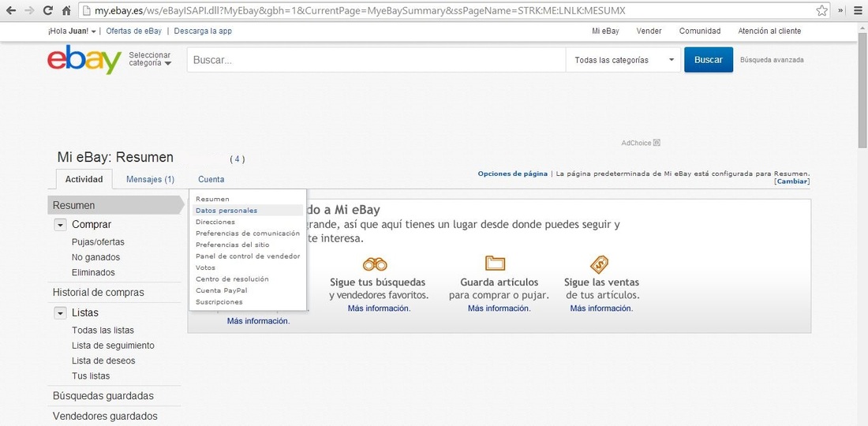The image size is (868, 426).
Task: Select Votos in Cuenta menu
Action: coord(205,267)
